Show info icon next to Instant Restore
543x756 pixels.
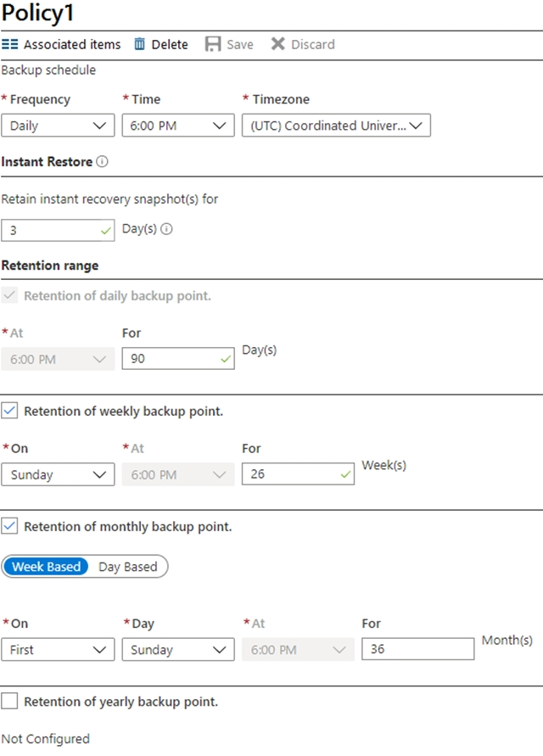[102, 161]
